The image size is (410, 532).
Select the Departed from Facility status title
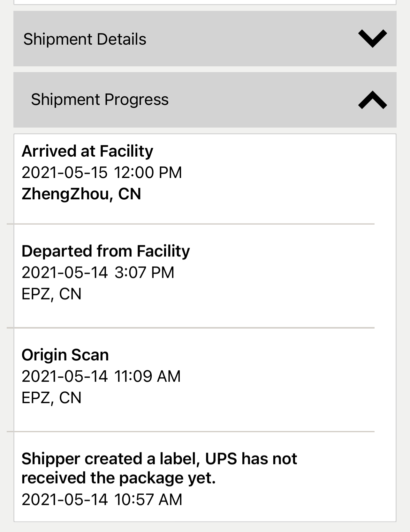[x=105, y=251]
